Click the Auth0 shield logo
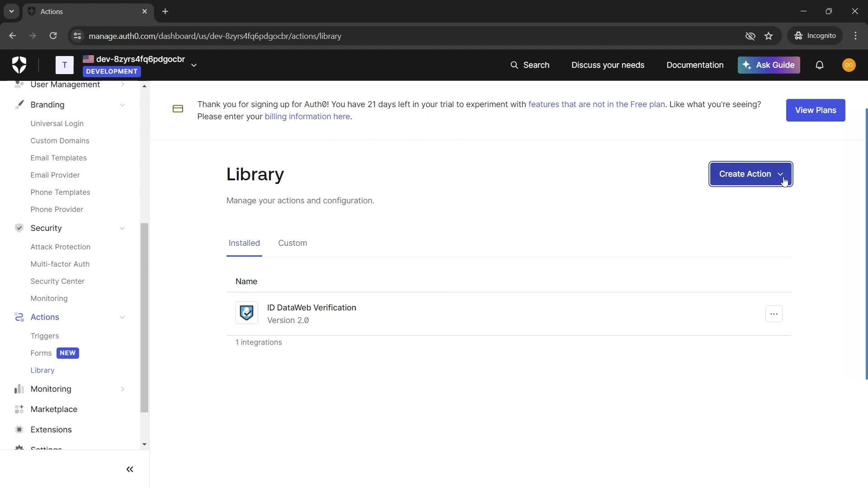Viewport: 868px width, 488px height. click(19, 65)
